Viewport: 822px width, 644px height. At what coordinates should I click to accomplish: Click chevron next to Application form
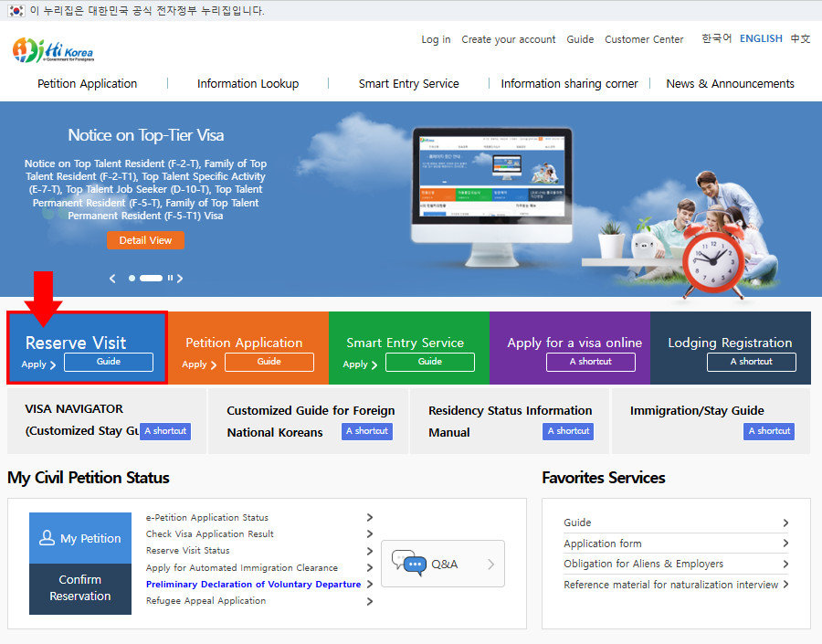785,544
